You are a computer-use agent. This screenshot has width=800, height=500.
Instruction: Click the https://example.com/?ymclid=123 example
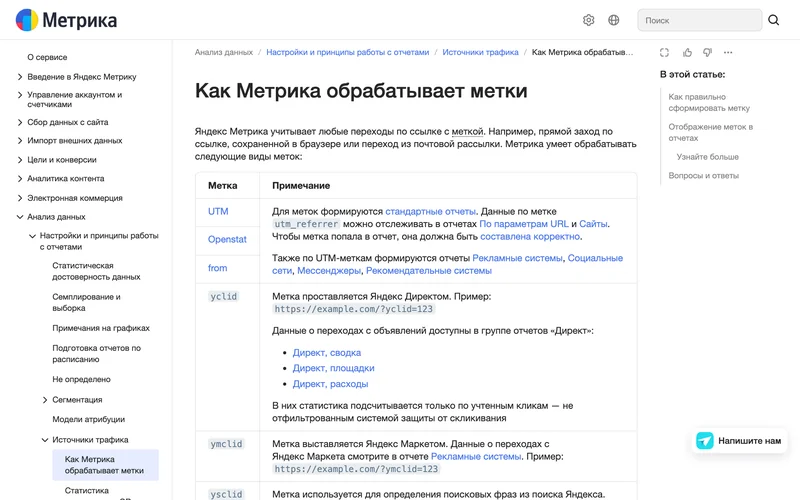[356, 469]
